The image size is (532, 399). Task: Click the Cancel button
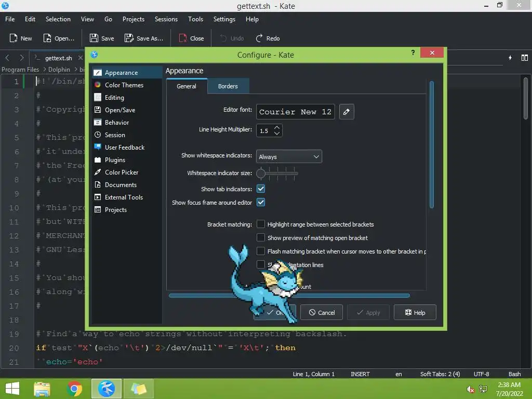coord(322,312)
